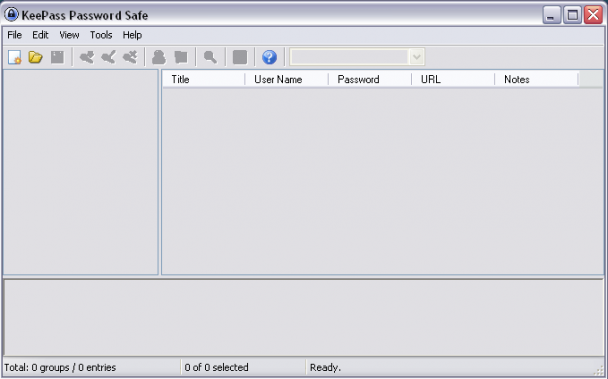Click the Add Entry key icon
This screenshot has width=608, height=379.
tap(87, 57)
